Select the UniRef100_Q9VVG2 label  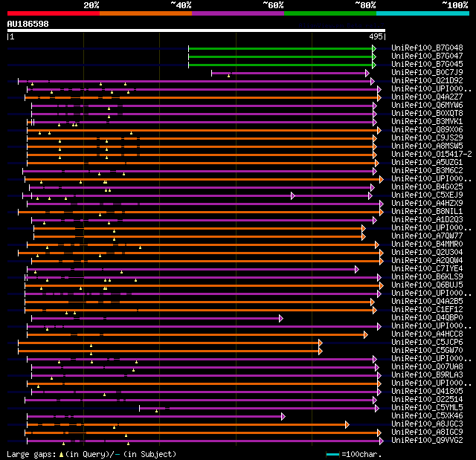click(427, 441)
